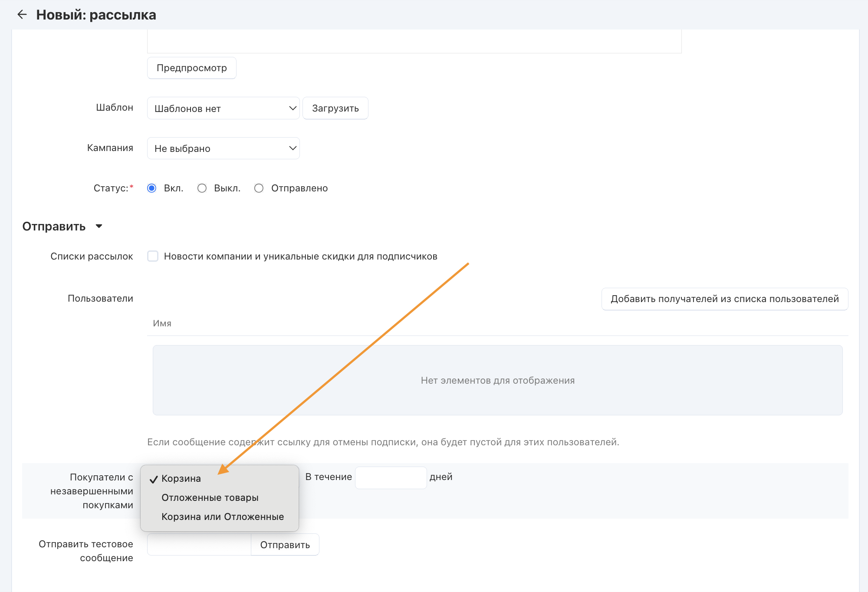
Task: Select the Вкл. status radio button
Action: [151, 188]
